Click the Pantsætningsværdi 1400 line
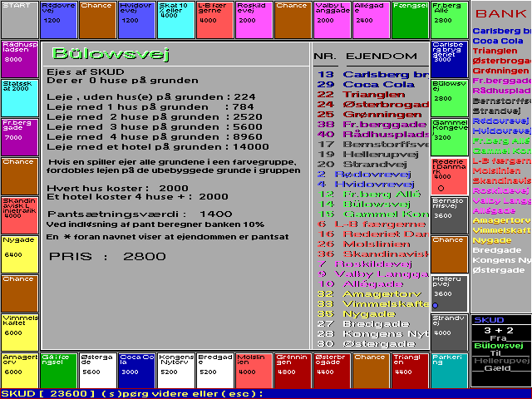Image resolution: width=532 pixels, height=399 pixels. coord(140,214)
